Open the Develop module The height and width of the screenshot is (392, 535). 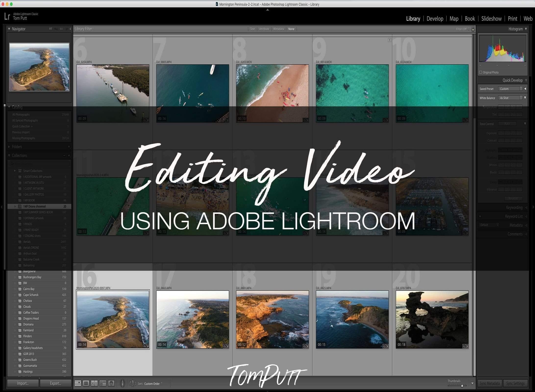tap(435, 19)
